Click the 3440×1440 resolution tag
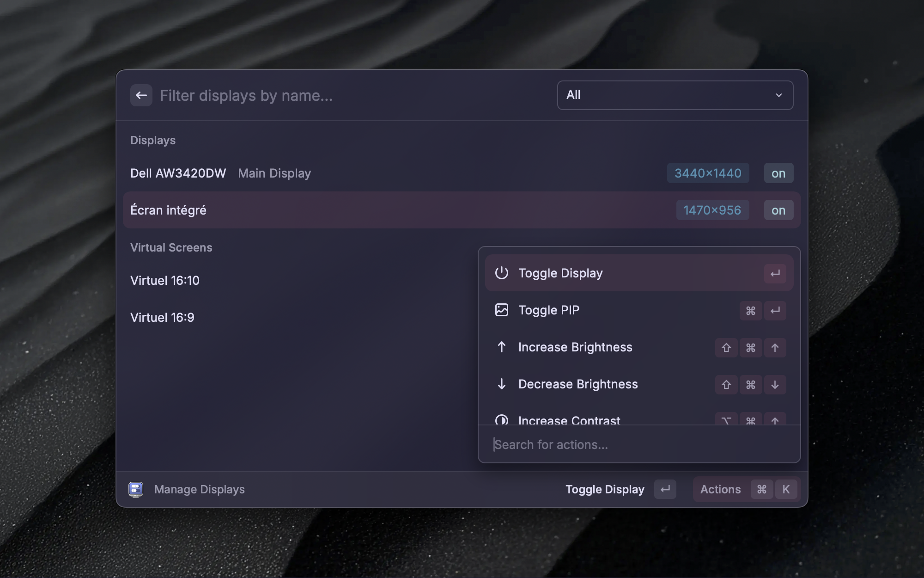924x578 pixels. [707, 173]
